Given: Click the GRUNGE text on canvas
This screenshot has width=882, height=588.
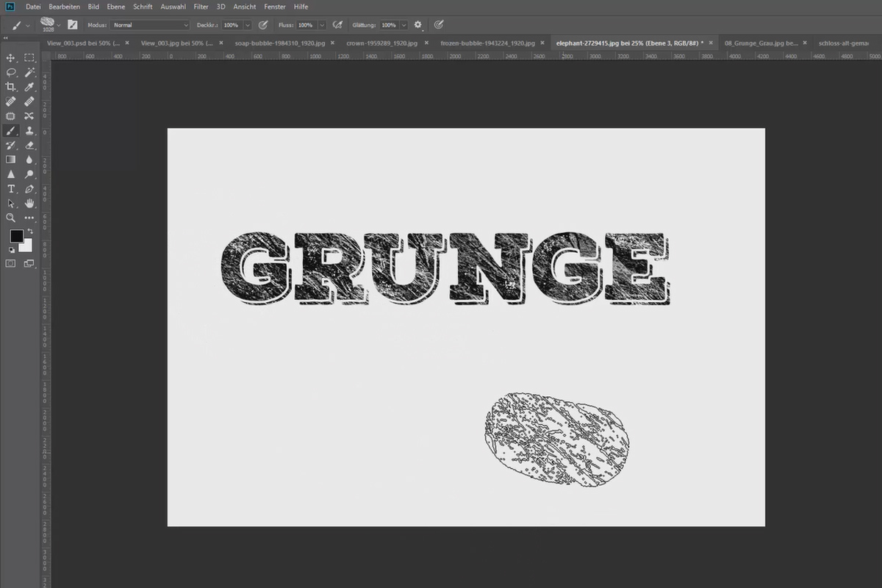Looking at the screenshot, I should (x=445, y=268).
